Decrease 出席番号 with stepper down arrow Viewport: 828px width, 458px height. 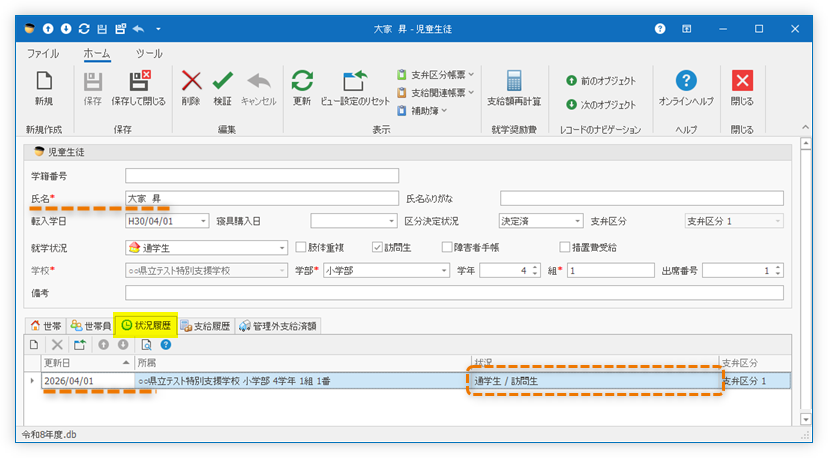[x=778, y=274]
